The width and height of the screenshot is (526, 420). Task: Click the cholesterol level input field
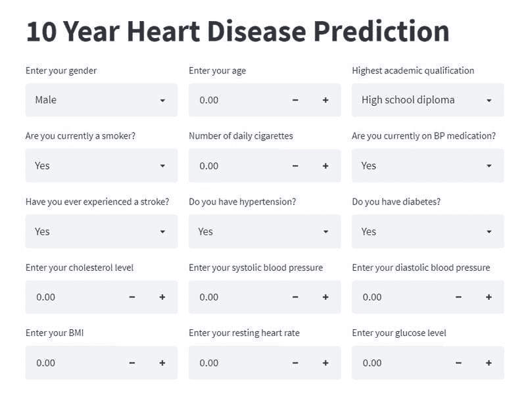pos(72,297)
